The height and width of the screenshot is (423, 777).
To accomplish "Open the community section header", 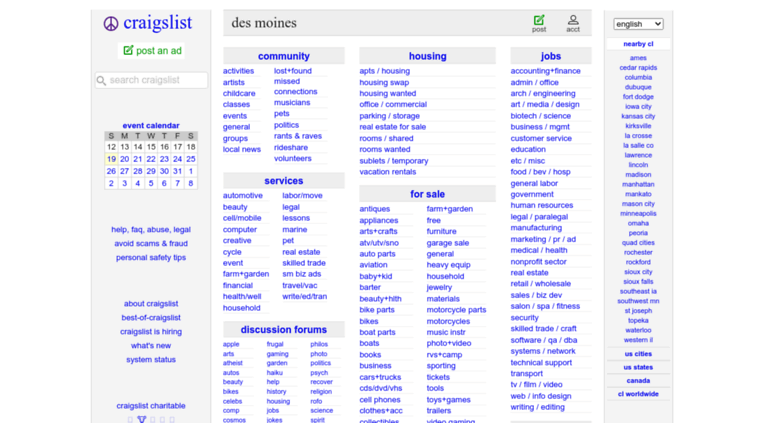I will coord(283,56).
